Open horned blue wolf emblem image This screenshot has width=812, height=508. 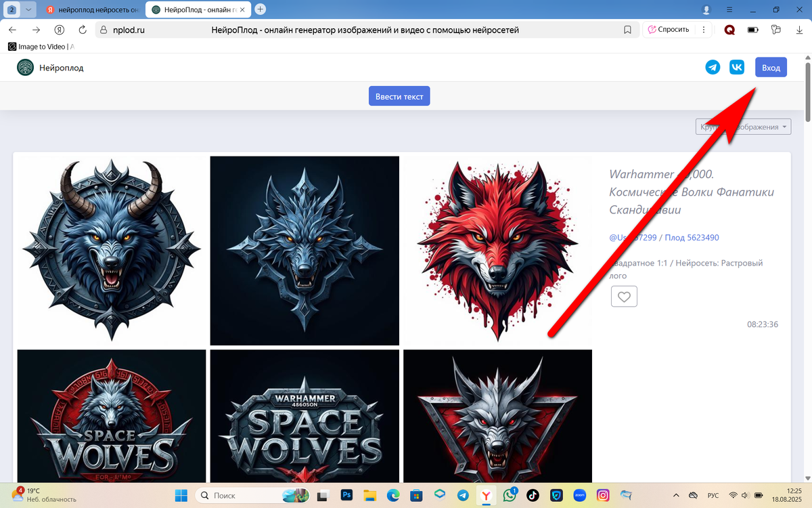coord(112,251)
